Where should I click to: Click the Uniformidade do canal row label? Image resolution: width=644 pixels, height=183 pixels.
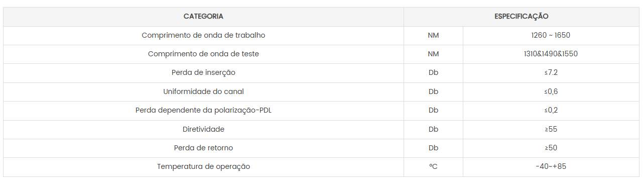[203, 92]
